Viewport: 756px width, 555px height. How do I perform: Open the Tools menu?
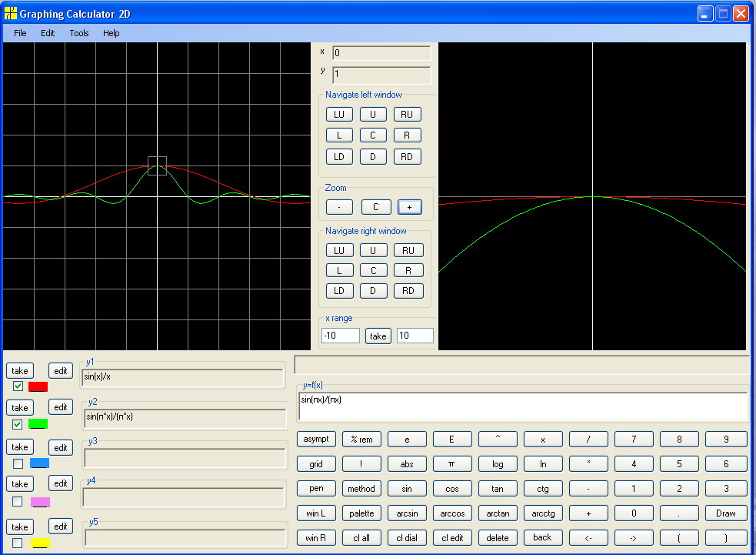[79, 33]
